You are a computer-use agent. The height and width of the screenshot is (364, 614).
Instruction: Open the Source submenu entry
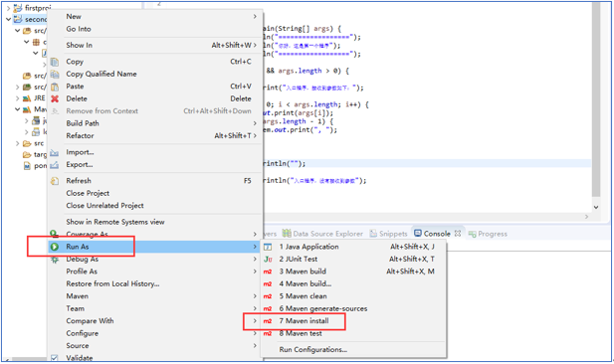point(154,346)
